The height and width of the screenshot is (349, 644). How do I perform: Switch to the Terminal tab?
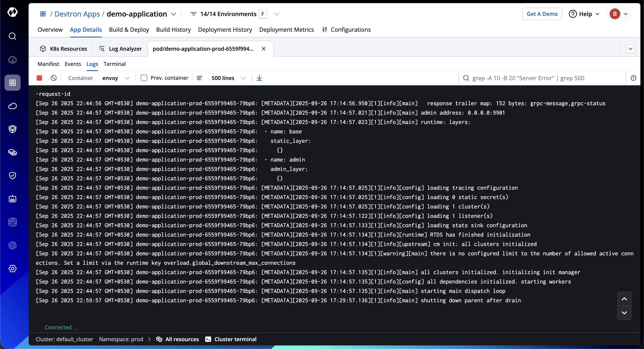114,64
